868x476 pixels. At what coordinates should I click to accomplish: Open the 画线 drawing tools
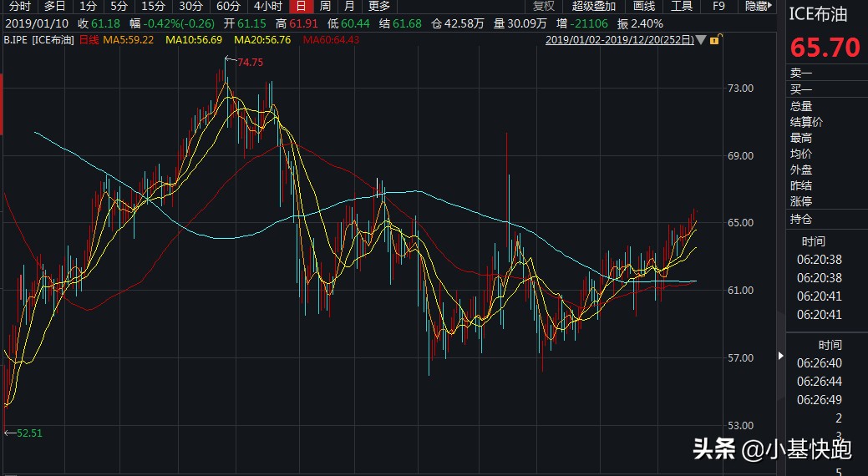pyautogui.click(x=643, y=6)
